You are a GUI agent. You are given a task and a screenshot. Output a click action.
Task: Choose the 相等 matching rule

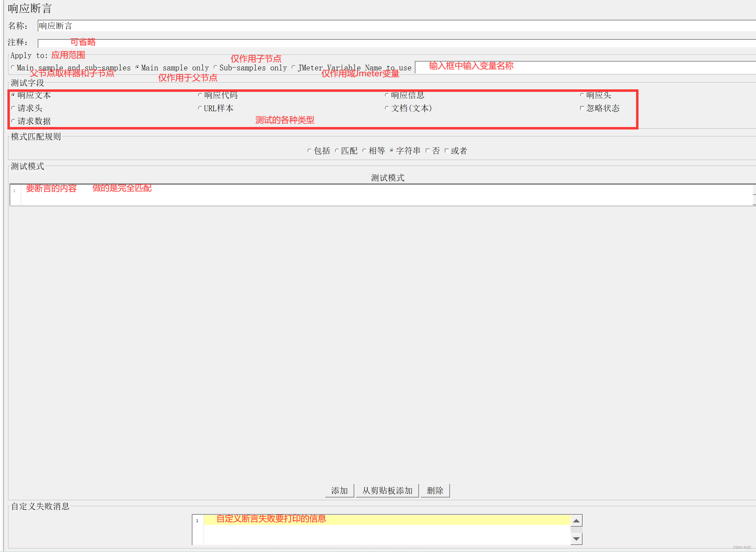364,151
